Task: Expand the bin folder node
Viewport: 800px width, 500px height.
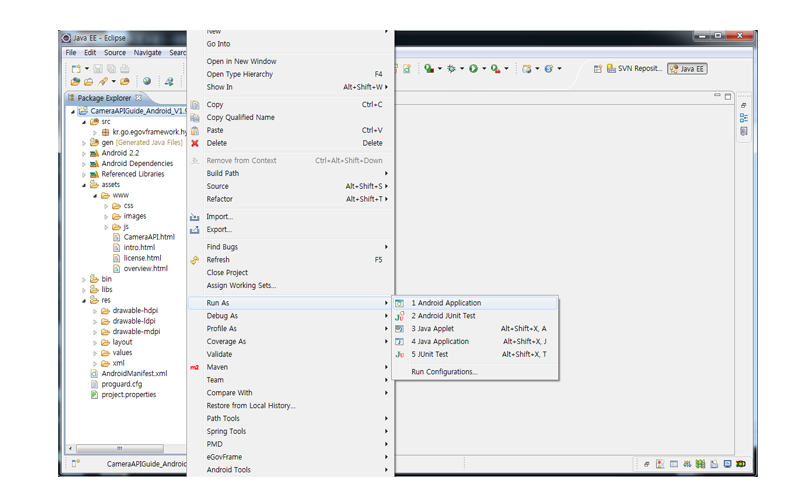Action: point(85,279)
